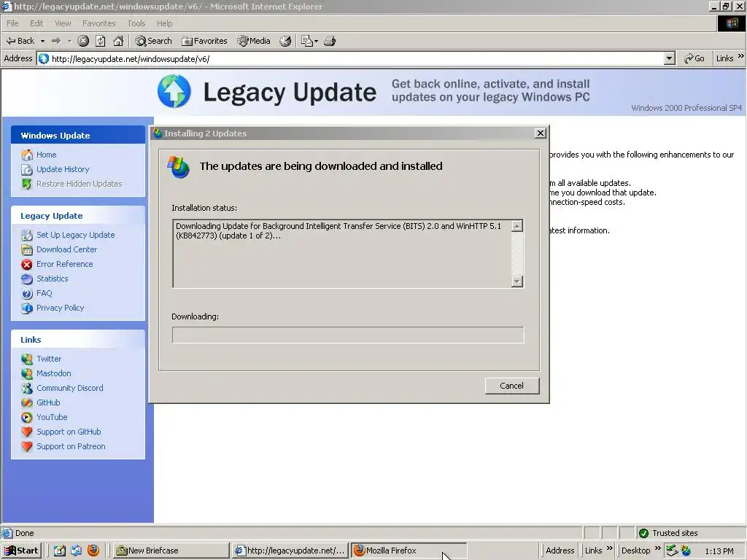Viewport: 747px width, 560px height.
Task: Close the Installing 2 Updates dialog
Action: point(541,133)
